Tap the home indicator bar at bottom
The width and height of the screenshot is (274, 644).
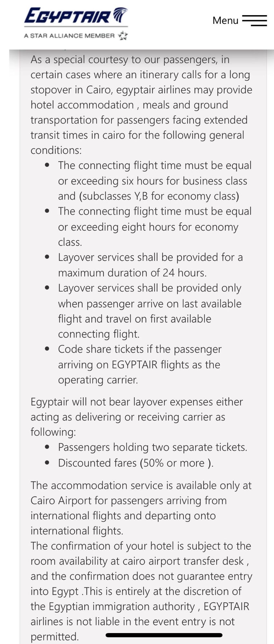point(164,635)
